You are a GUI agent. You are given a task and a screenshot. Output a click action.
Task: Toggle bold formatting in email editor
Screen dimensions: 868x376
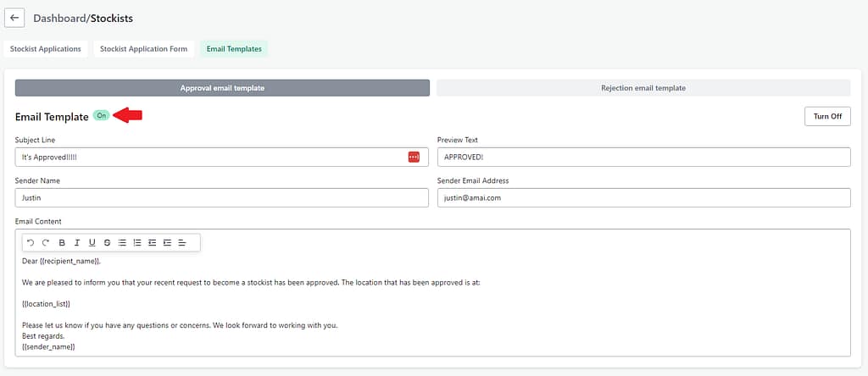point(62,243)
